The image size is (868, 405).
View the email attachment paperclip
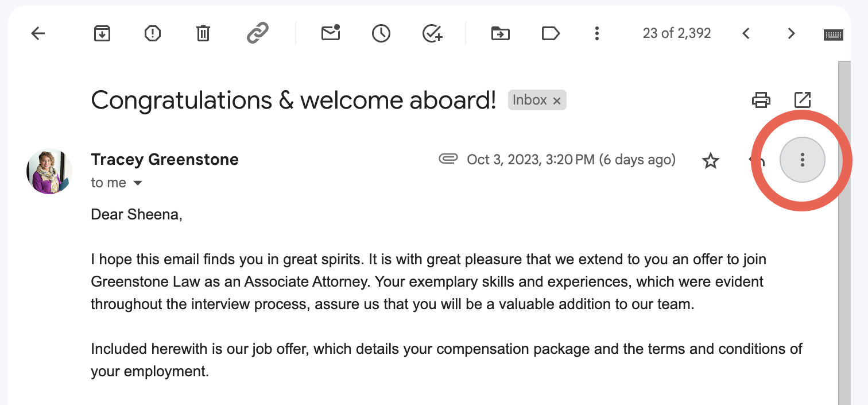[447, 159]
